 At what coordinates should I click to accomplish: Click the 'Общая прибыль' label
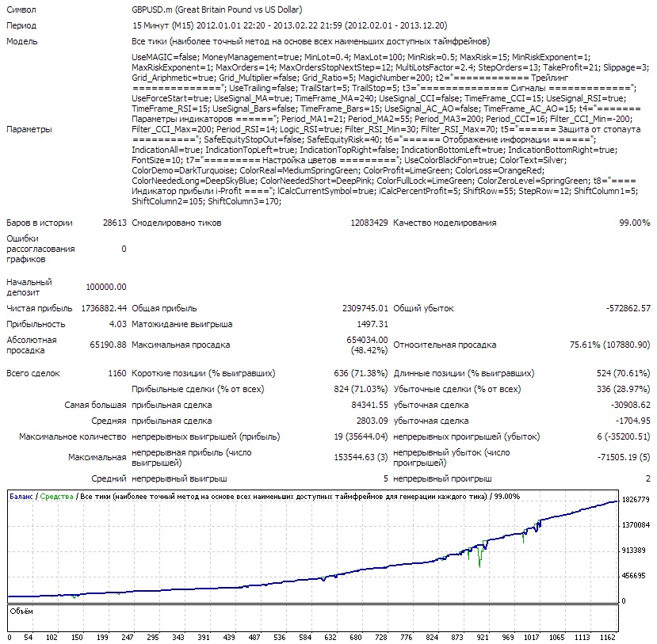164,308
